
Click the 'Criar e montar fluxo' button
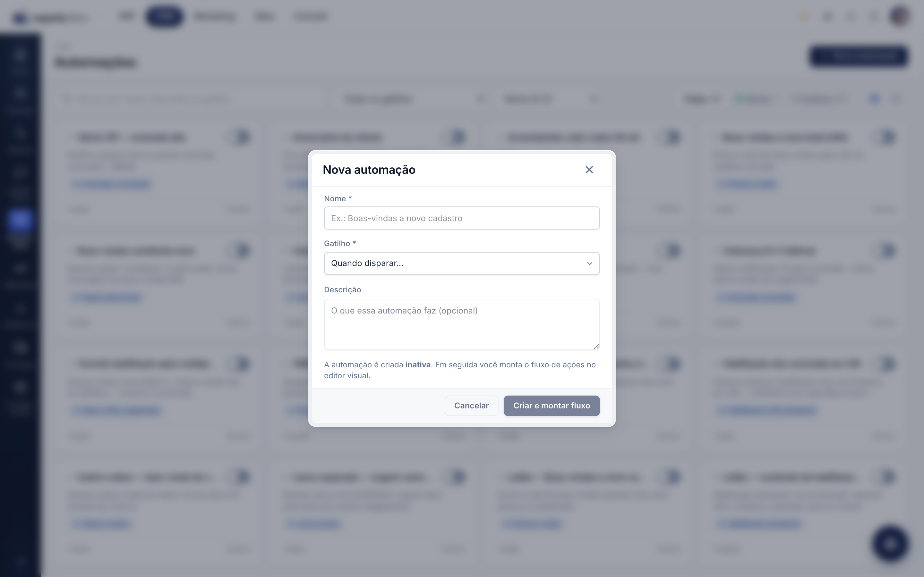[551, 406]
